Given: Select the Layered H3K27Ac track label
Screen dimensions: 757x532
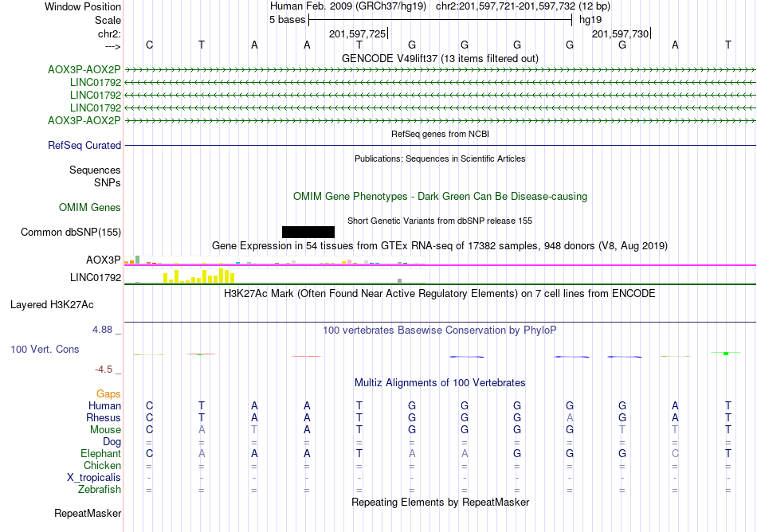Looking at the screenshot, I should (x=52, y=305).
